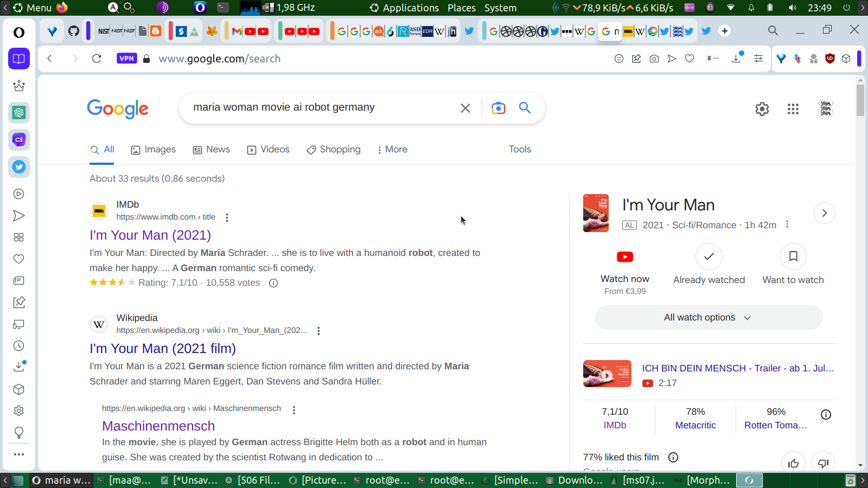Open the heart-shaped Pinboards sidebar icon
Image resolution: width=868 pixels, height=488 pixels.
(19, 259)
